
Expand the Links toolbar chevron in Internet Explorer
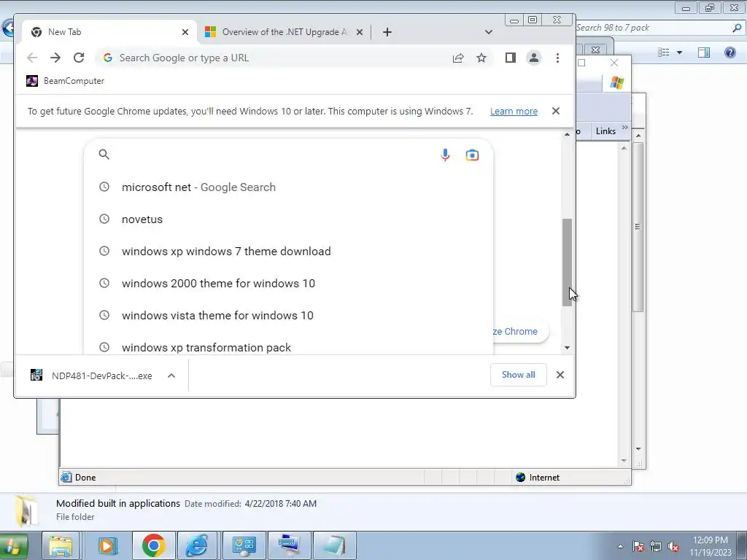[x=624, y=128]
